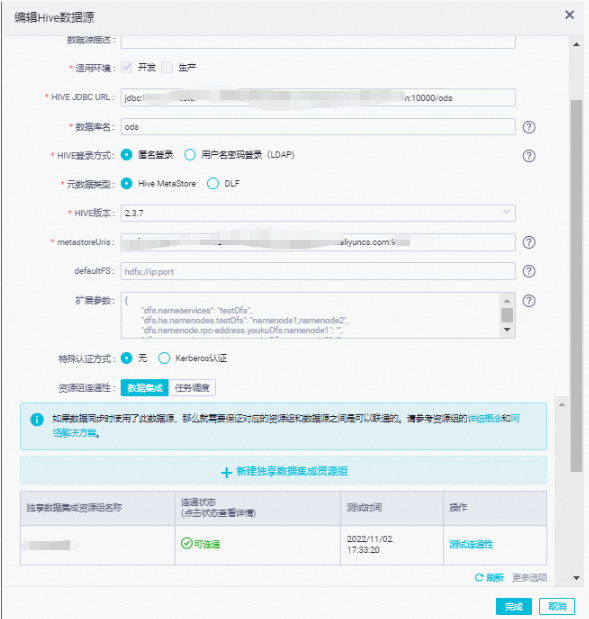Image resolution: width=589 pixels, height=619 pixels.
Task: Open help icon for metastoreUris field
Action: click(x=529, y=242)
